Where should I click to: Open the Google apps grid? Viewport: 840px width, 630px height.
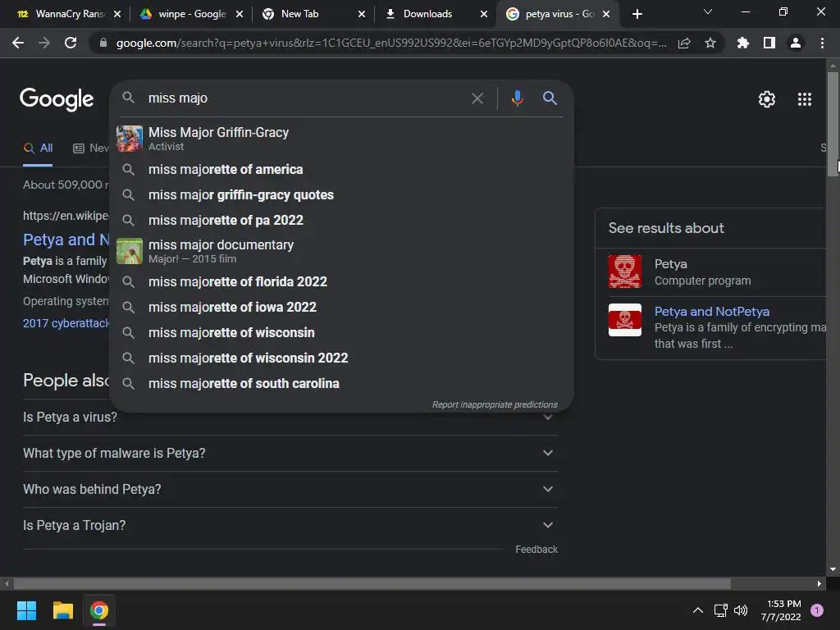[x=804, y=99]
